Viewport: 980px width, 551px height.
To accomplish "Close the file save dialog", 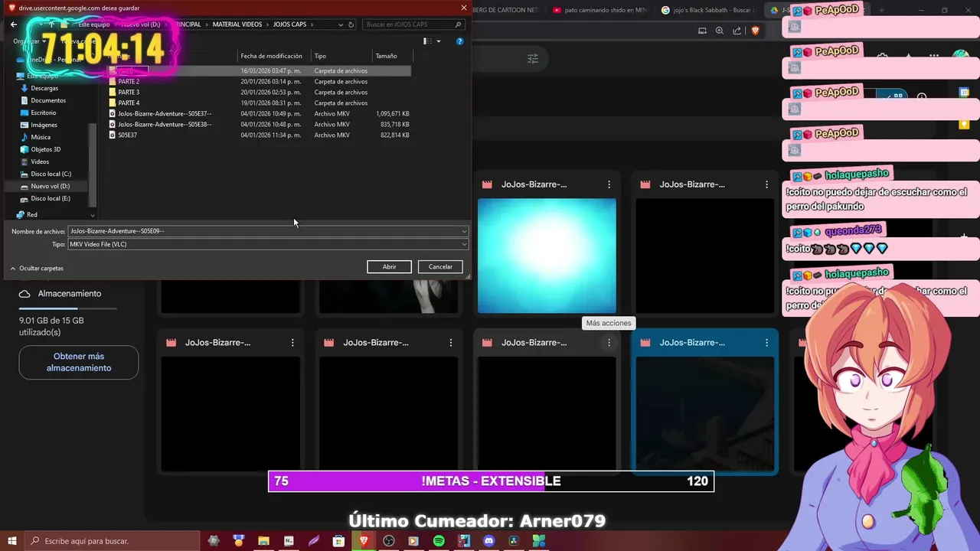I will tap(463, 8).
